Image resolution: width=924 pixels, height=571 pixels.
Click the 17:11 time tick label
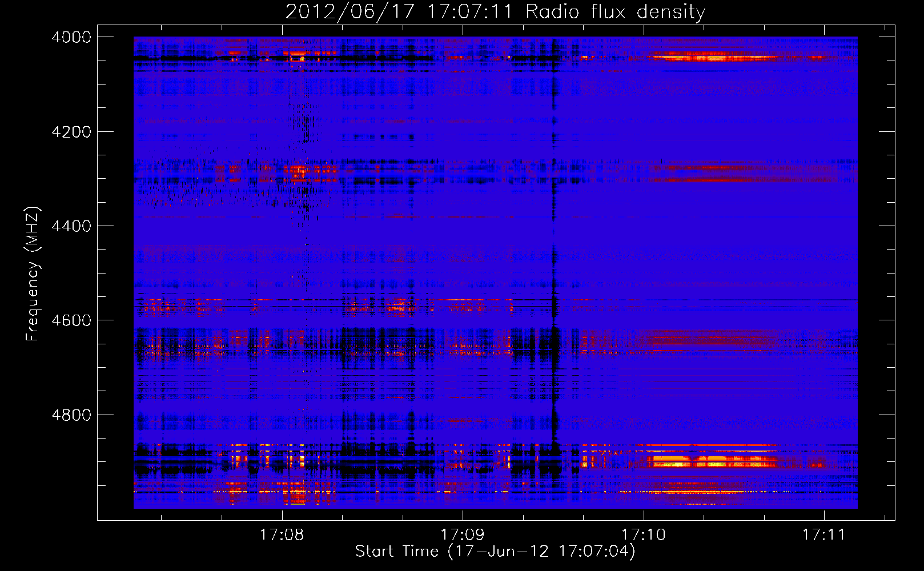click(x=824, y=534)
